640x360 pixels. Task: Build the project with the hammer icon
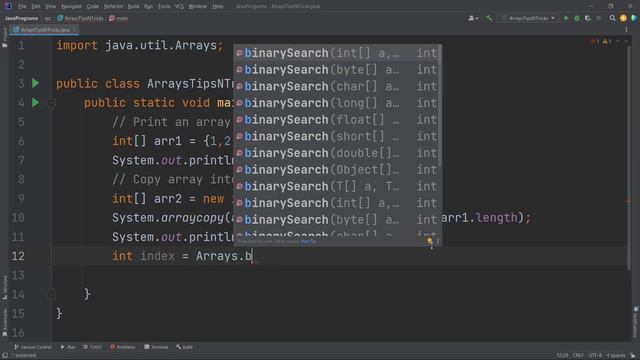[x=489, y=18]
